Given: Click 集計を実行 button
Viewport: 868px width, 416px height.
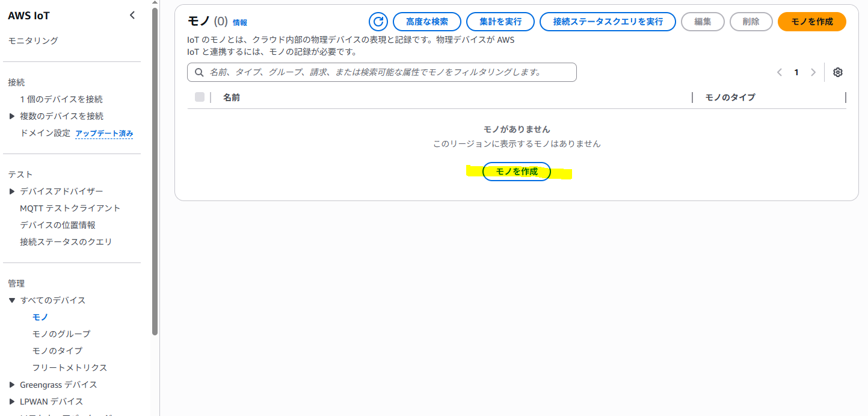Looking at the screenshot, I should point(500,22).
